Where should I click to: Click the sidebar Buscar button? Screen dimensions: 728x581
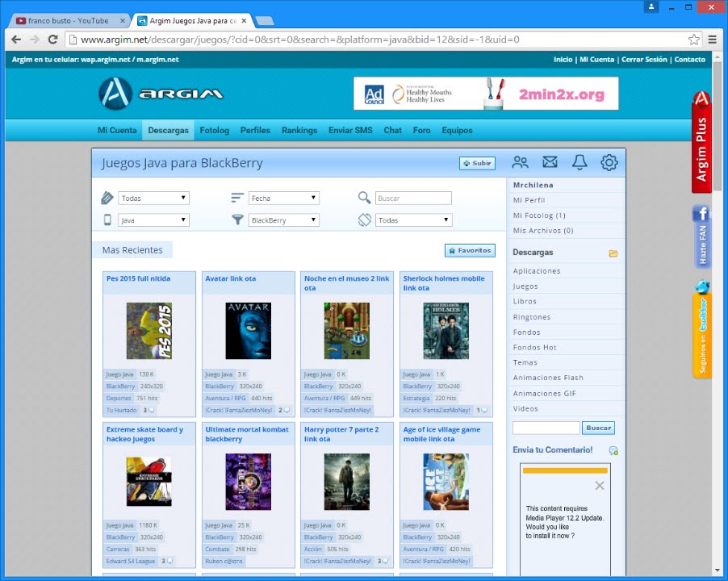point(599,428)
